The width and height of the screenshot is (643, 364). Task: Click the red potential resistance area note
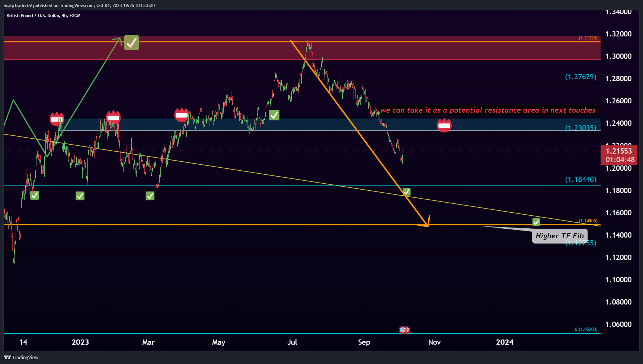pyautogui.click(x=488, y=110)
